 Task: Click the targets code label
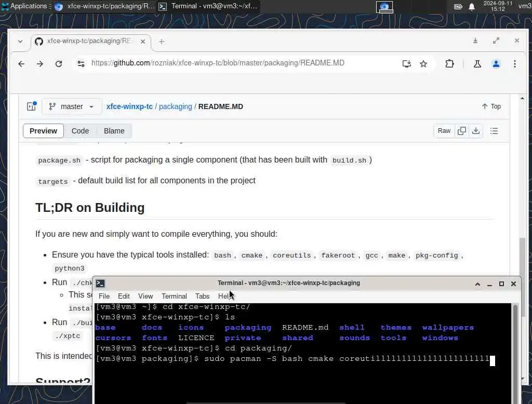click(53, 181)
